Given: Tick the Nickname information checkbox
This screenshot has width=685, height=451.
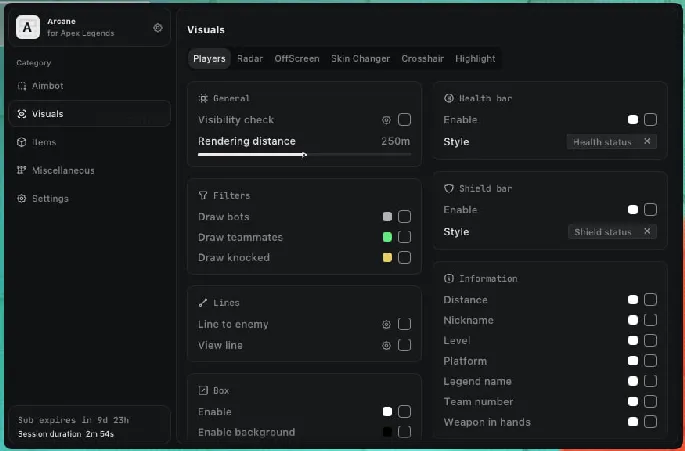Looking at the screenshot, I should coord(650,320).
